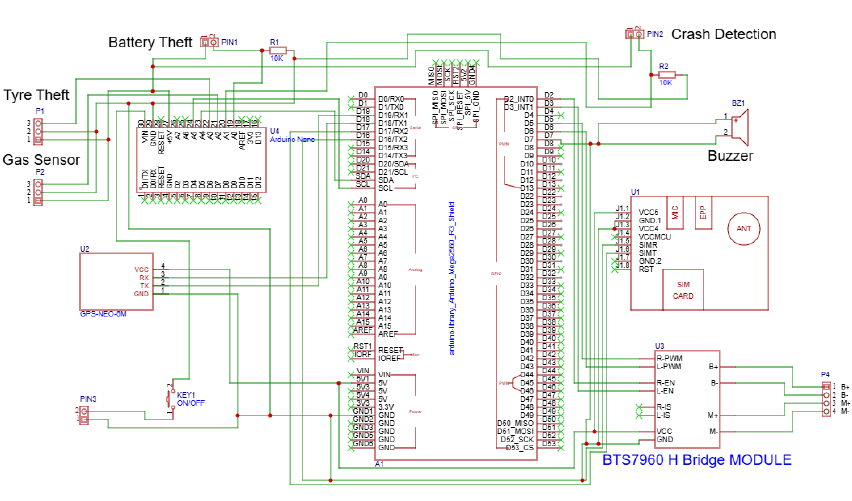Click the D21/SCL pin label on Mega

(x=393, y=172)
